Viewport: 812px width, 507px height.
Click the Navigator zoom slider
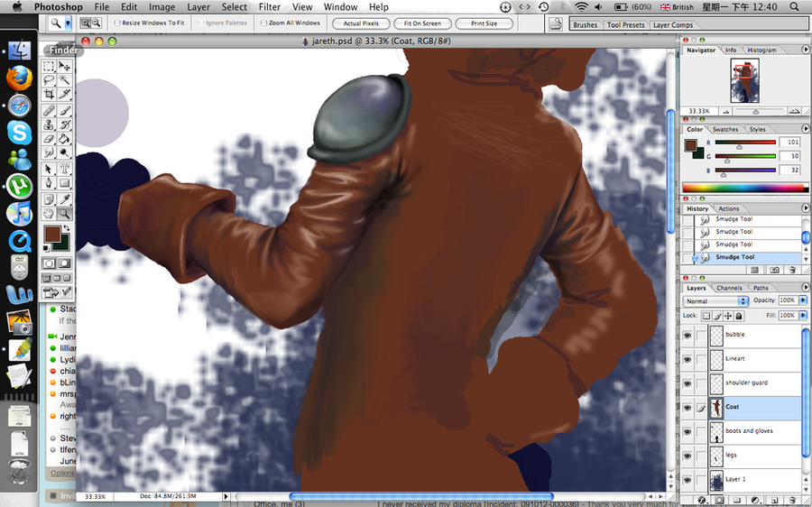point(756,111)
